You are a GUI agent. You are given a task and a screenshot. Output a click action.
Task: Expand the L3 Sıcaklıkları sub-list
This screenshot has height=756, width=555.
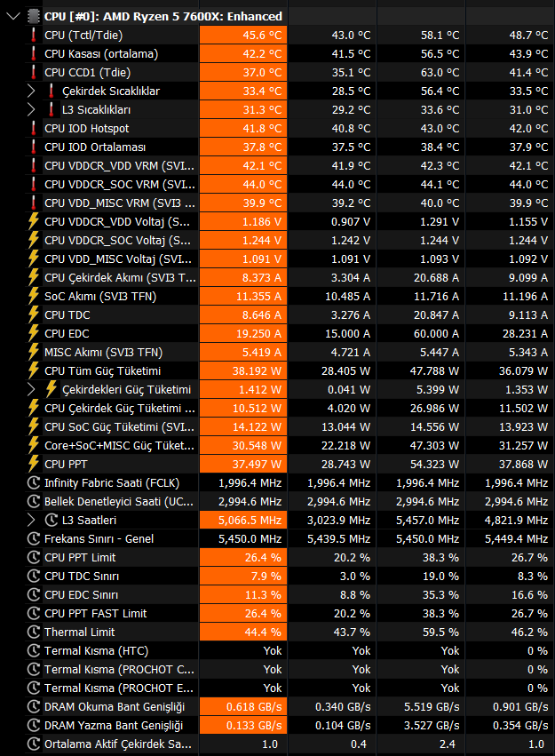[31, 110]
